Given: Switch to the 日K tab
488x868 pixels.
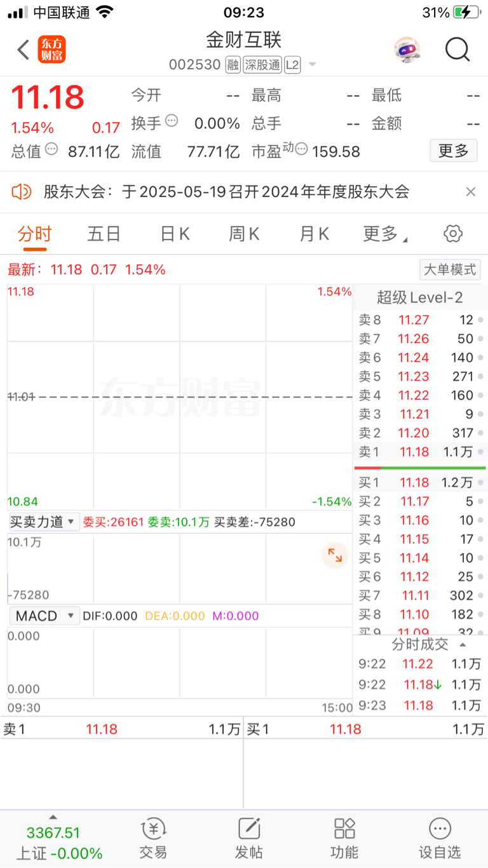Looking at the screenshot, I should tap(175, 234).
